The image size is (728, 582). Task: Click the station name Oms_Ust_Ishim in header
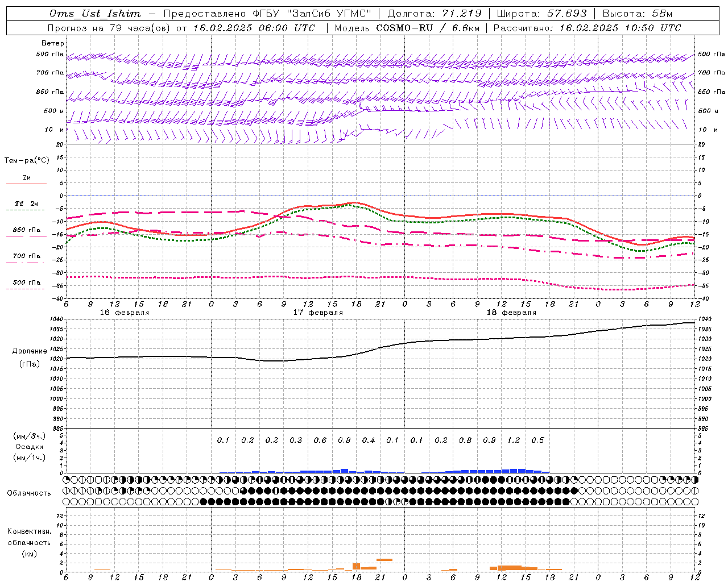click(x=95, y=14)
